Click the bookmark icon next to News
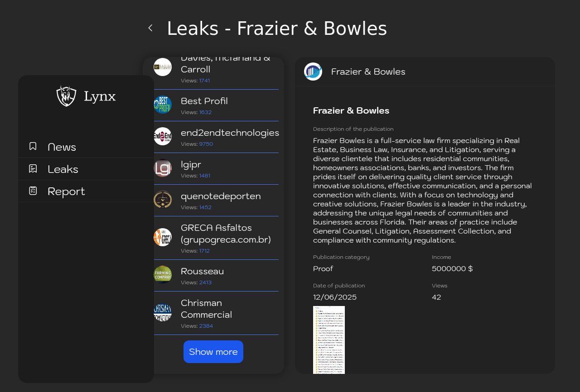 (33, 146)
